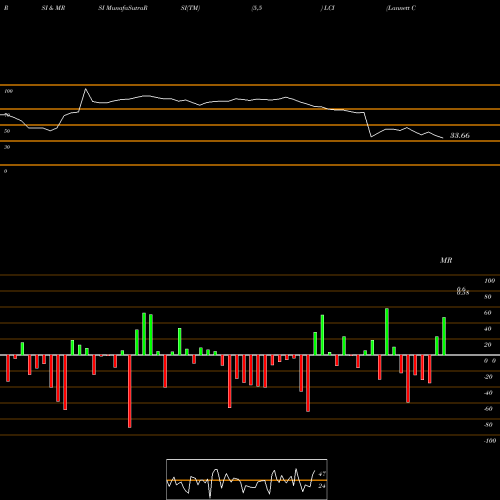The height and width of the screenshot is (500, 500).
Task: Click the '40' label on the MR axis
Action: pos(488,329)
